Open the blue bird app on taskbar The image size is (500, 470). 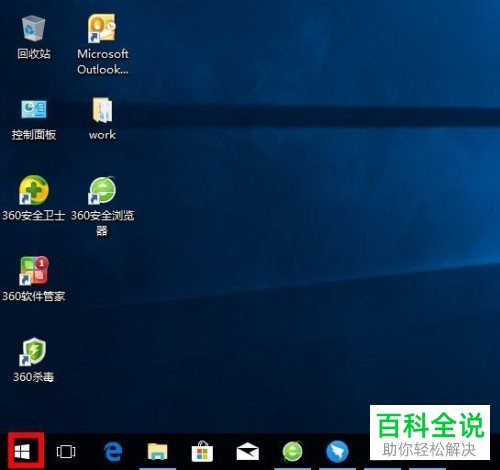point(337,452)
